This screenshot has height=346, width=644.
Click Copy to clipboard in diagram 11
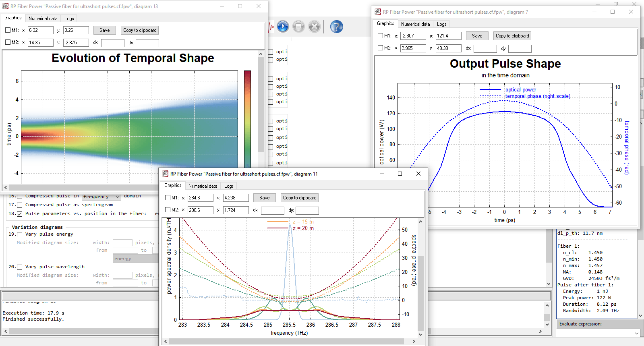tap(299, 198)
